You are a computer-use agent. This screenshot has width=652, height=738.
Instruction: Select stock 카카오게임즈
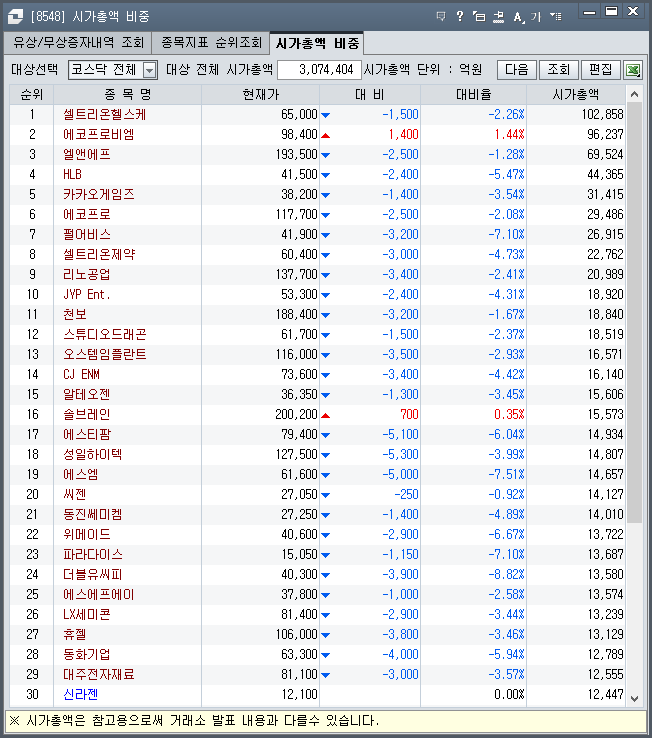click(99, 194)
